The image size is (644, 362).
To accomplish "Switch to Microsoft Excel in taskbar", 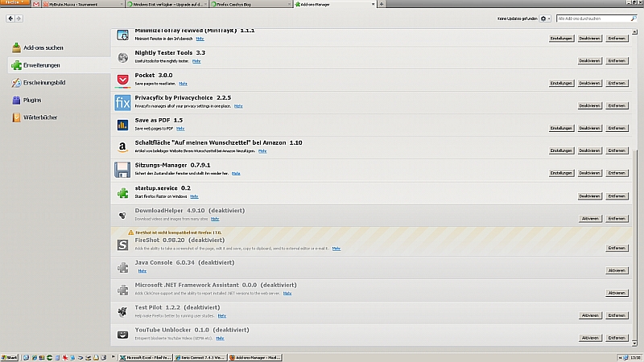I will click(146, 357).
